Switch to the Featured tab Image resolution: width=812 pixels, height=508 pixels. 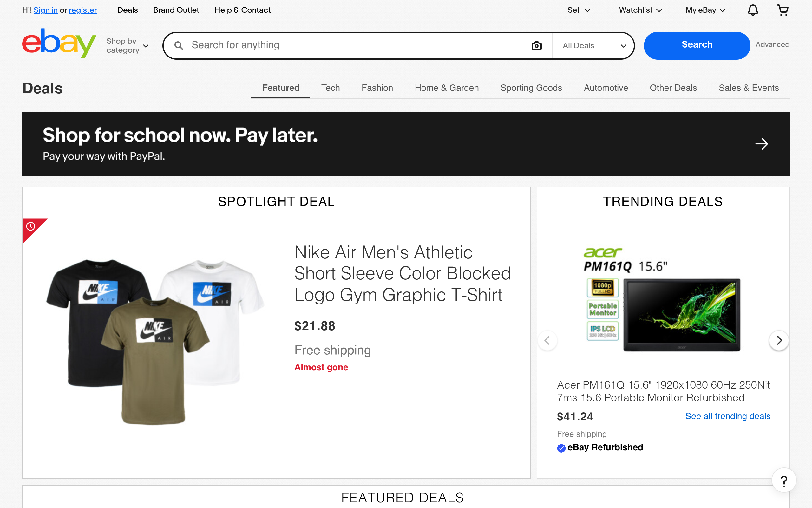(x=280, y=88)
